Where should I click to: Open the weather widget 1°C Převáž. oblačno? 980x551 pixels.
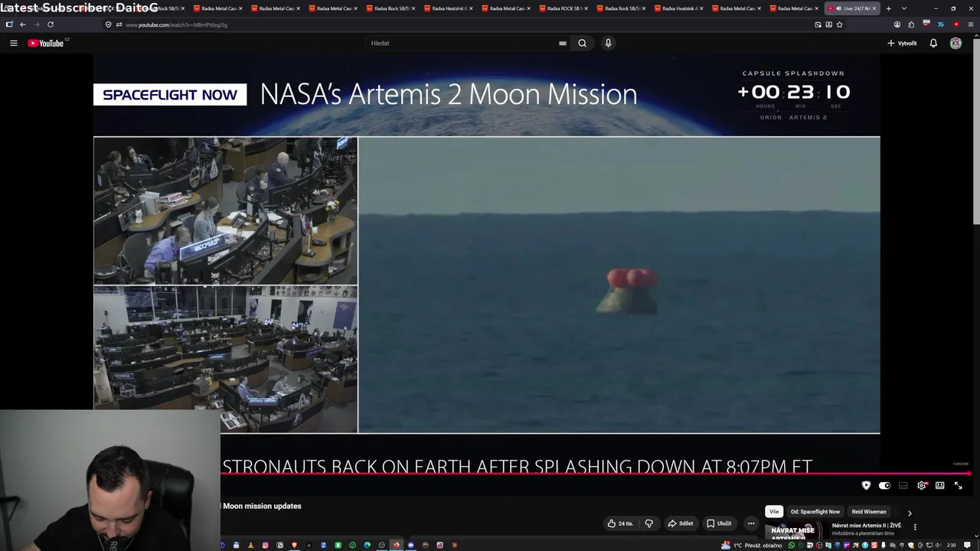pyautogui.click(x=752, y=545)
